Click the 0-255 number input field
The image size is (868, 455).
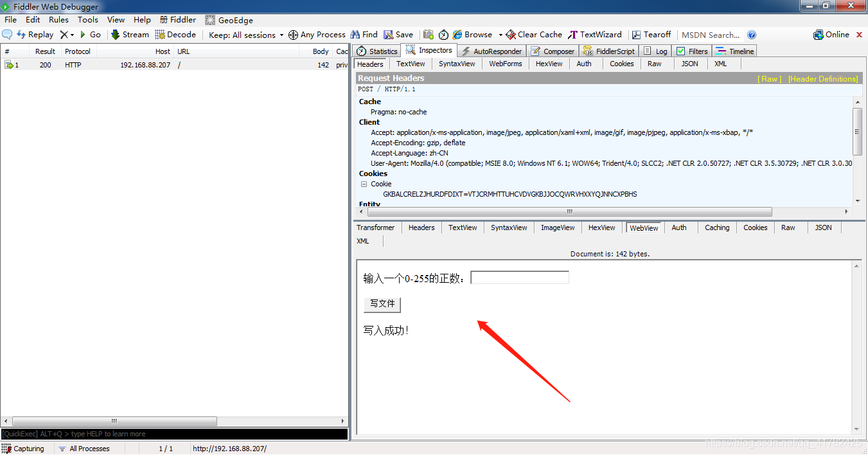pos(520,278)
